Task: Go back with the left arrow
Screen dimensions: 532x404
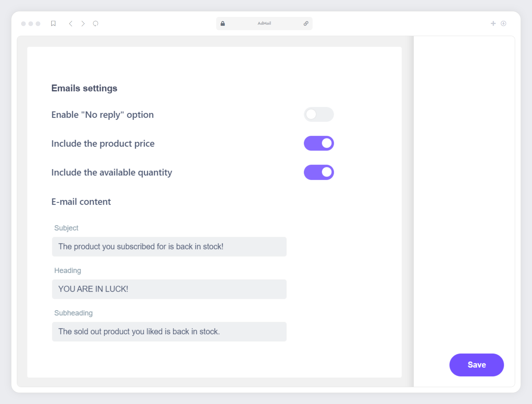Action: click(71, 24)
